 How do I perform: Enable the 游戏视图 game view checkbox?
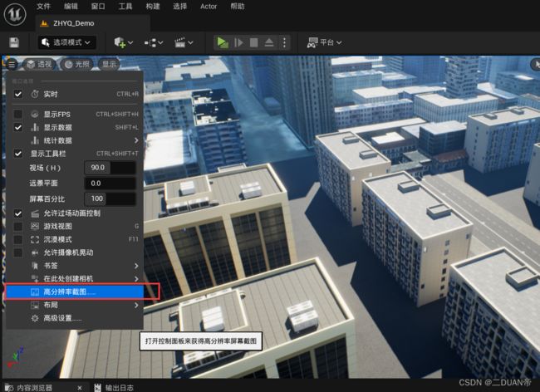point(18,226)
